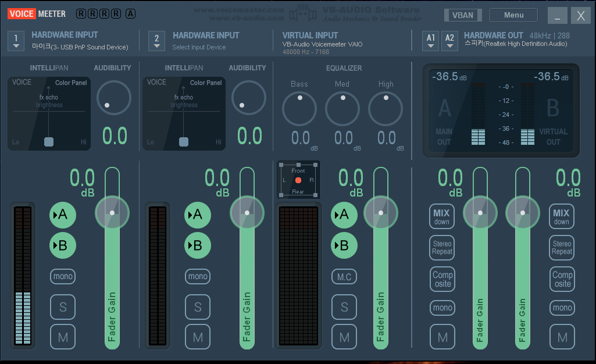Click the Hardware Out label

coord(494,35)
